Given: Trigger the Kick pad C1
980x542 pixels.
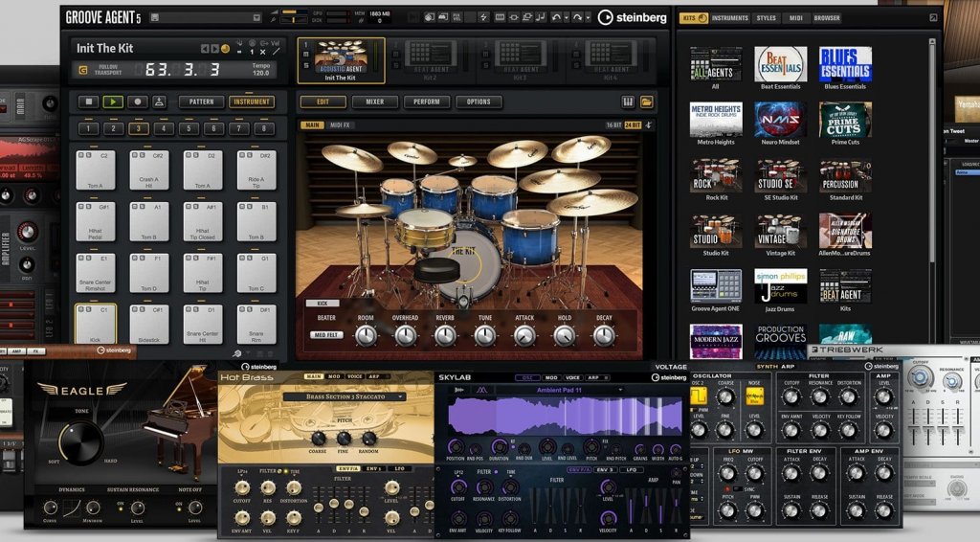Looking at the screenshot, I should (x=95, y=324).
